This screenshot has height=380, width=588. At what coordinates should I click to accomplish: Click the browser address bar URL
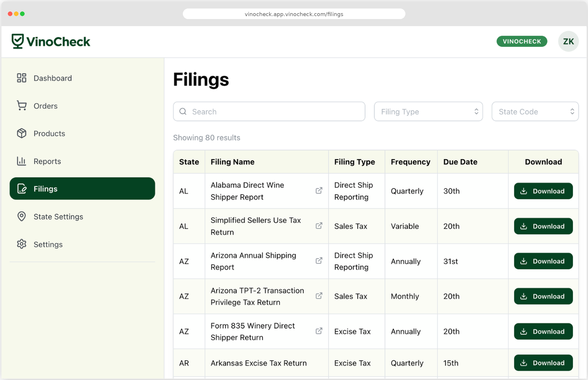[x=294, y=14]
